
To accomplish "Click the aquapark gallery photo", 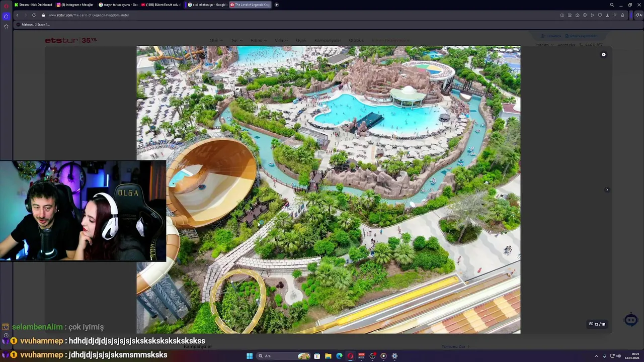I will 329,190.
